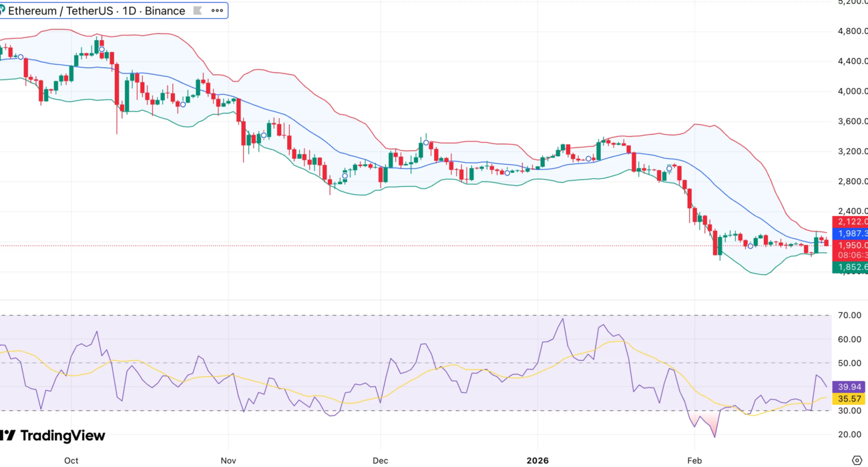Select the red 2,122.0 upper band label
This screenshot has height=467, width=868.
click(849, 221)
